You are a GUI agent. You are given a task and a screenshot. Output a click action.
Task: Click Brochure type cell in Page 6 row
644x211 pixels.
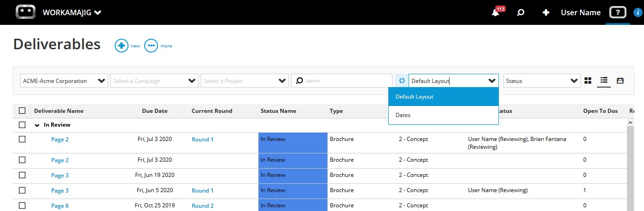pos(342,205)
